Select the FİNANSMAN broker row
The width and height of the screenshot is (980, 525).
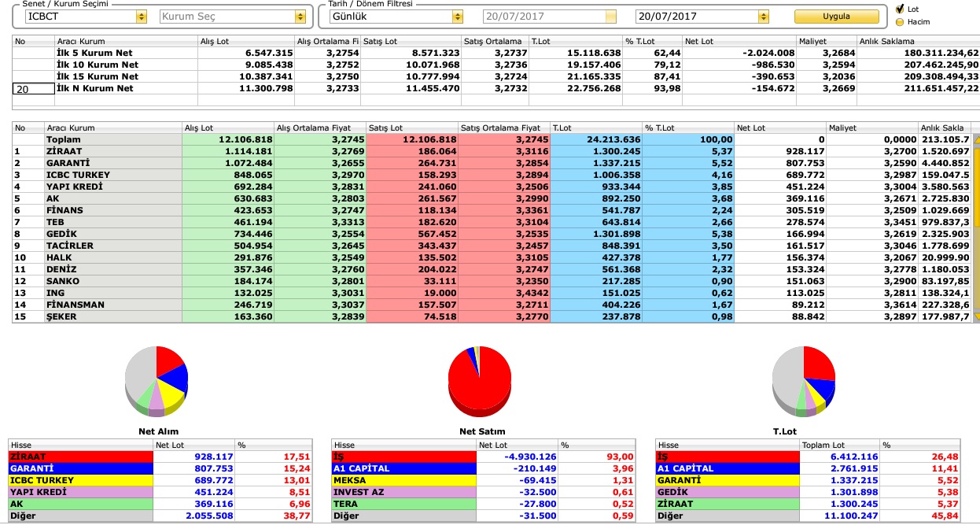[492, 305]
